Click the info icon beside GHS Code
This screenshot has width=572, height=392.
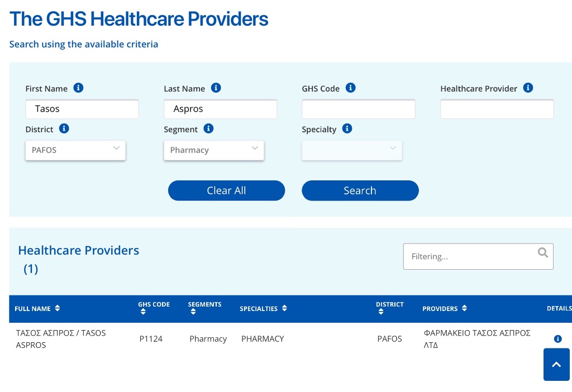coord(351,88)
